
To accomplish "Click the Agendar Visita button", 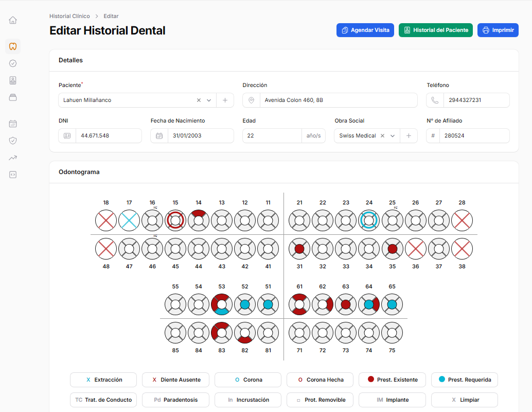I will coord(365,30).
